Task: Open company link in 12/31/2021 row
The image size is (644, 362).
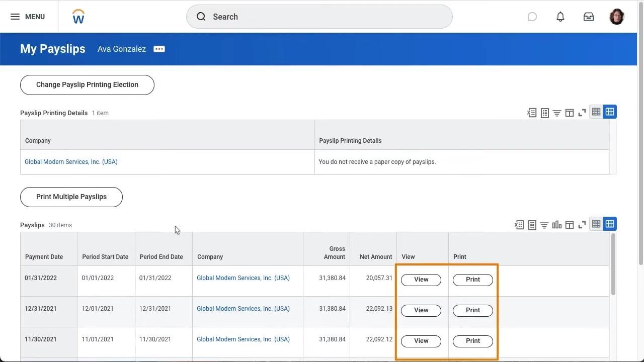Action: tap(243, 309)
